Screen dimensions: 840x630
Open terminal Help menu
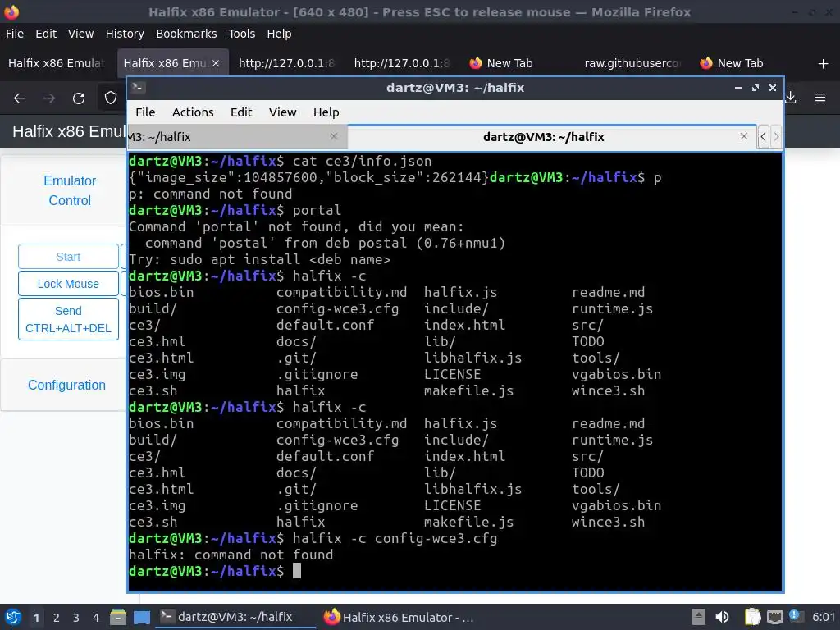pyautogui.click(x=326, y=112)
